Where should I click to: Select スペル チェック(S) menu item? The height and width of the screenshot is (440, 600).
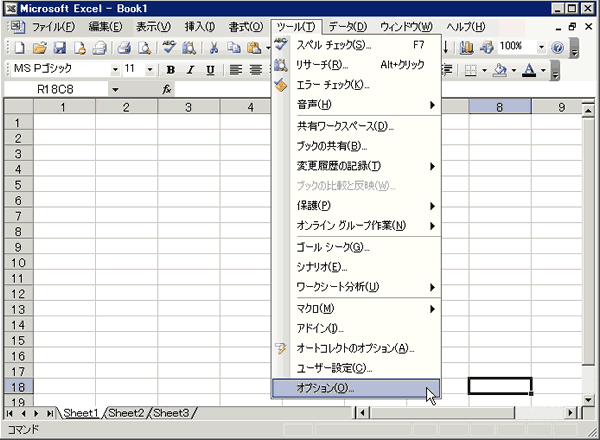356,45
